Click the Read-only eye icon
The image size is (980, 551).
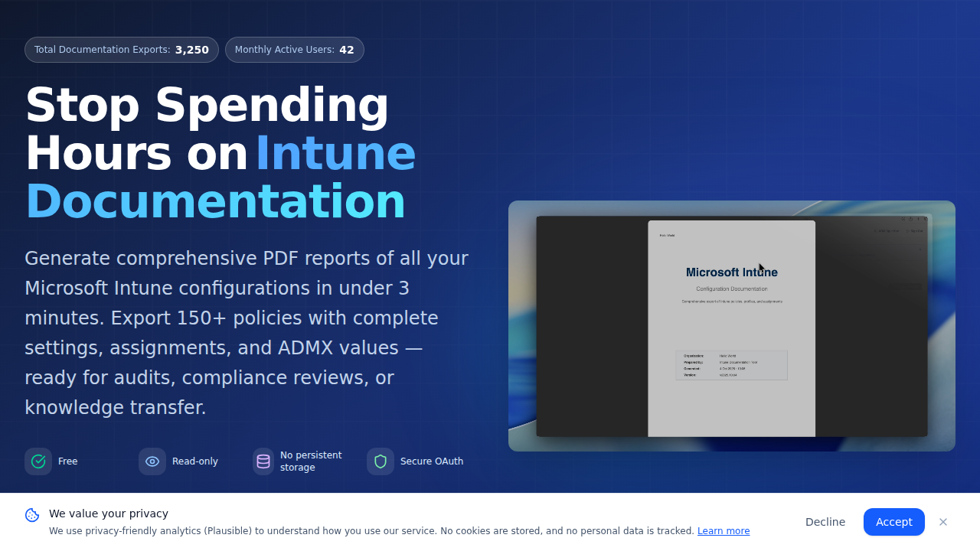pos(152,461)
